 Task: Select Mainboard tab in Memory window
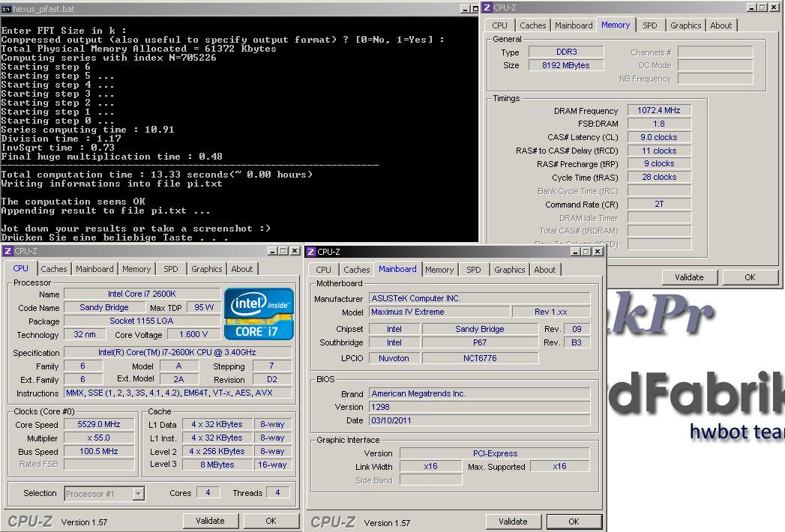pyautogui.click(x=574, y=25)
